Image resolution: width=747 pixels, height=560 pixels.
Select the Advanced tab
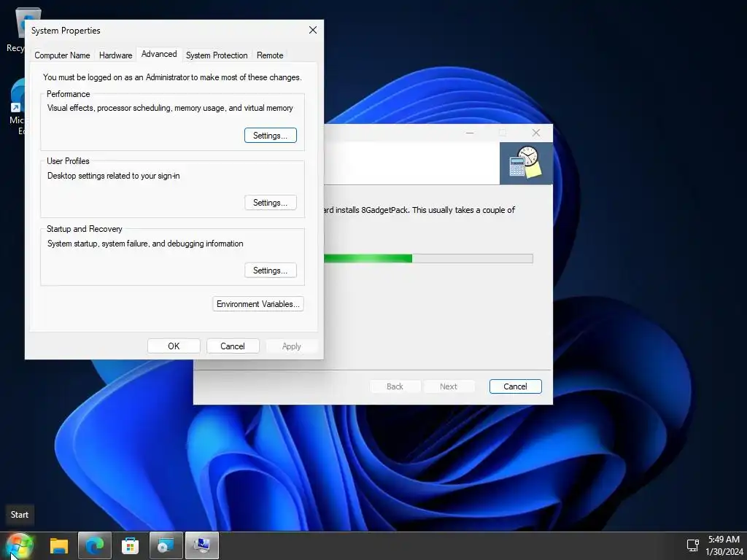(x=159, y=54)
